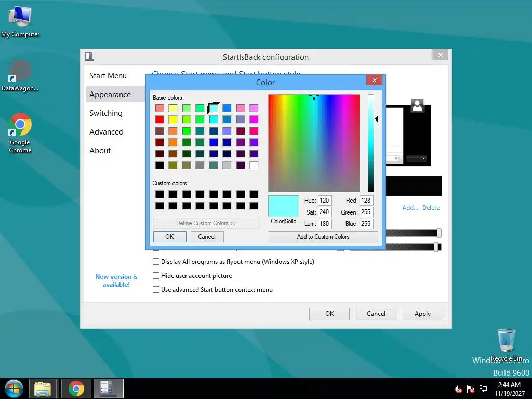
Task: Enable Hide user account picture
Action: (156, 275)
